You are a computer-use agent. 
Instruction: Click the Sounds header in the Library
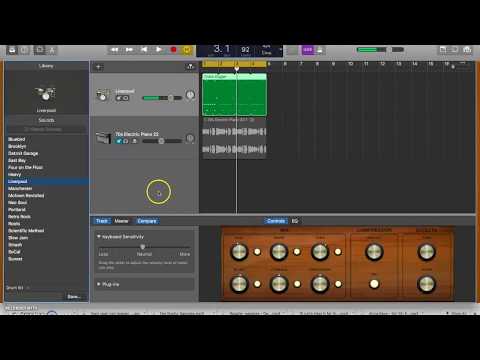pyautogui.click(x=46, y=120)
